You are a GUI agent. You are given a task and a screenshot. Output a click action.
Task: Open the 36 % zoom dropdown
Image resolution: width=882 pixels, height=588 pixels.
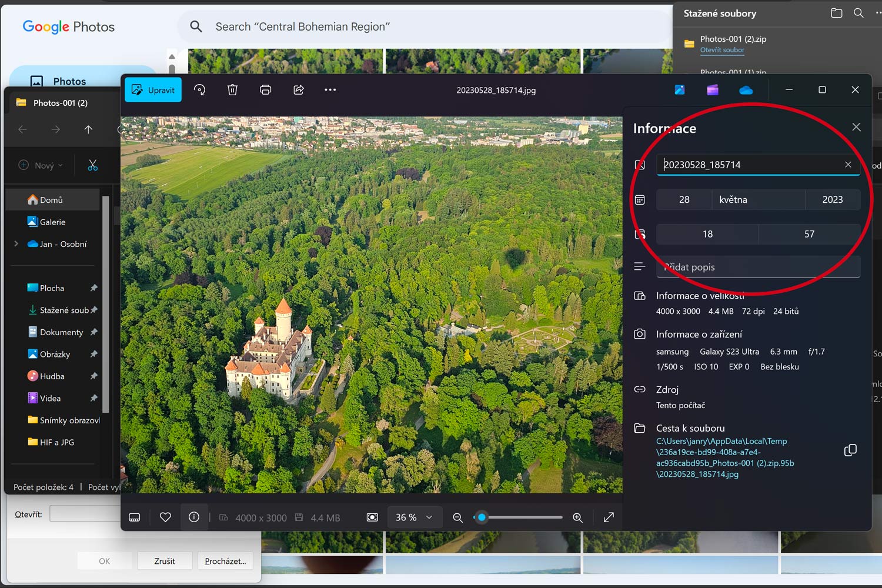pos(414,517)
